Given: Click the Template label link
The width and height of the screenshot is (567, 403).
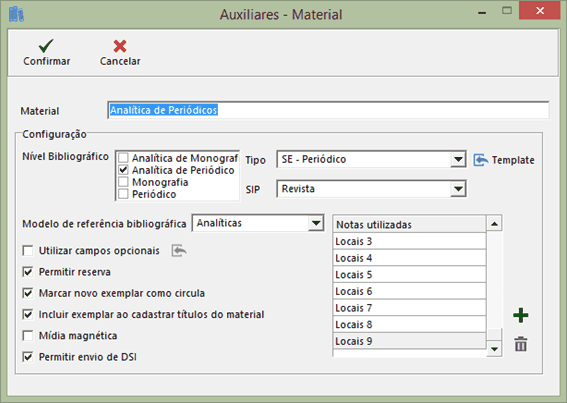Looking at the screenshot, I should click(513, 160).
